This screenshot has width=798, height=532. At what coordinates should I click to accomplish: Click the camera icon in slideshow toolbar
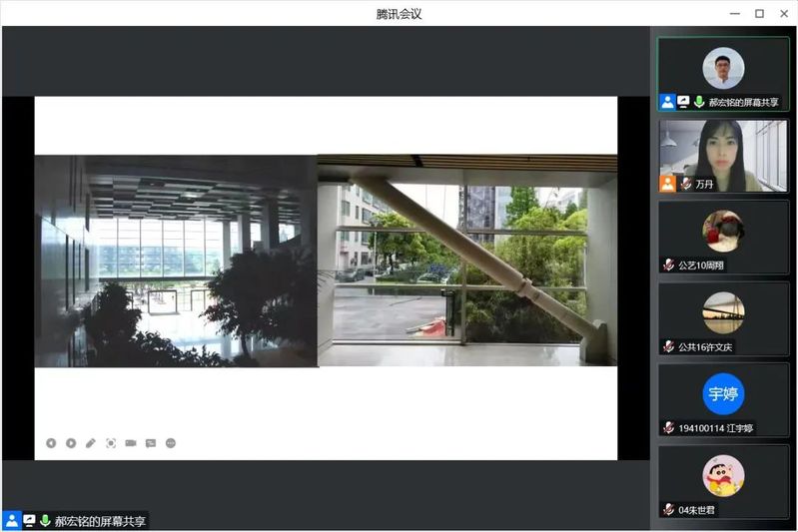[x=131, y=443]
